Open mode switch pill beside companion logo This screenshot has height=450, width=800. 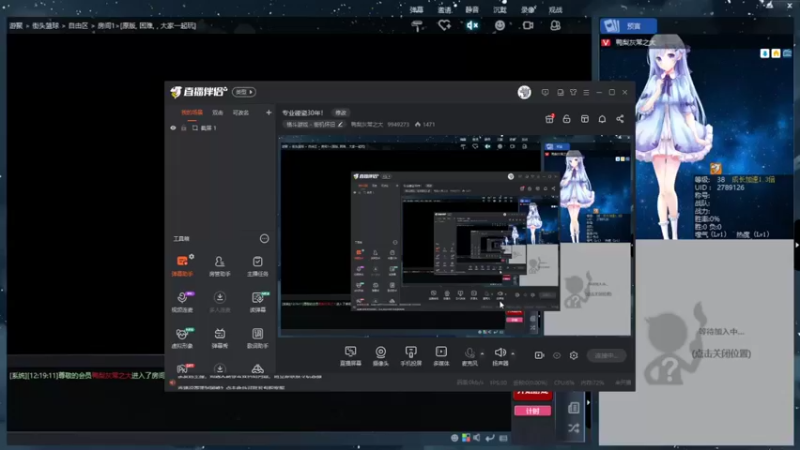pos(244,92)
